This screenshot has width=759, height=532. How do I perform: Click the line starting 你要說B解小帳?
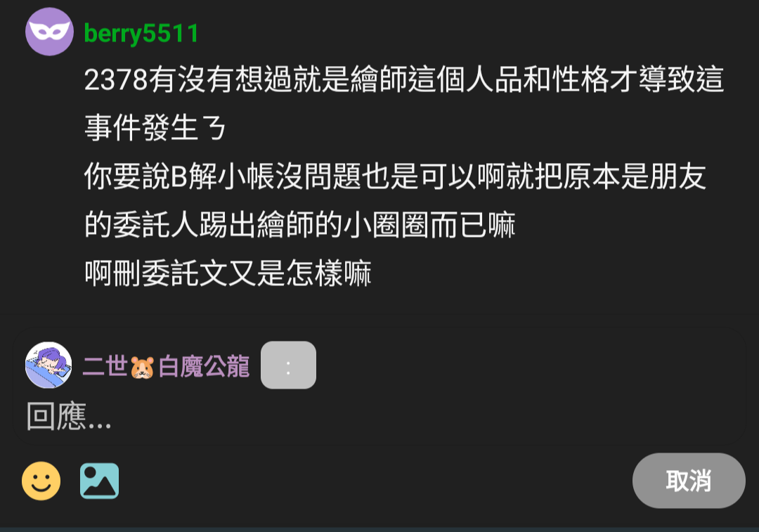(395, 176)
